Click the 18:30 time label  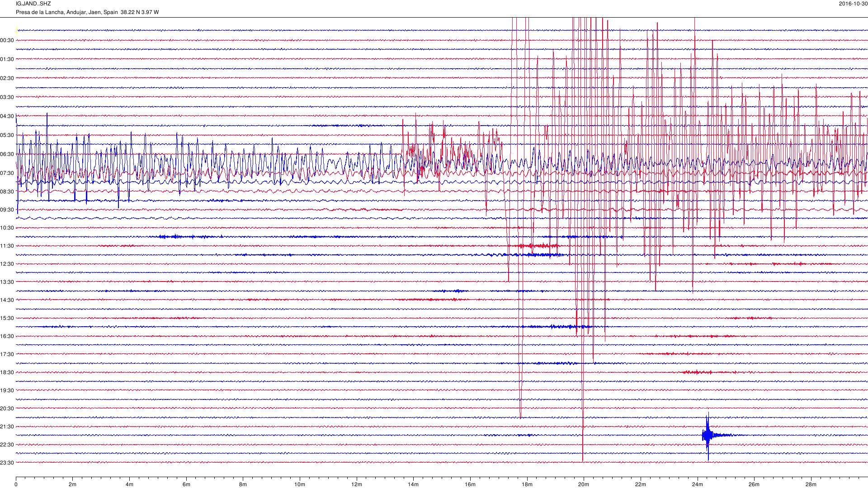(x=7, y=373)
